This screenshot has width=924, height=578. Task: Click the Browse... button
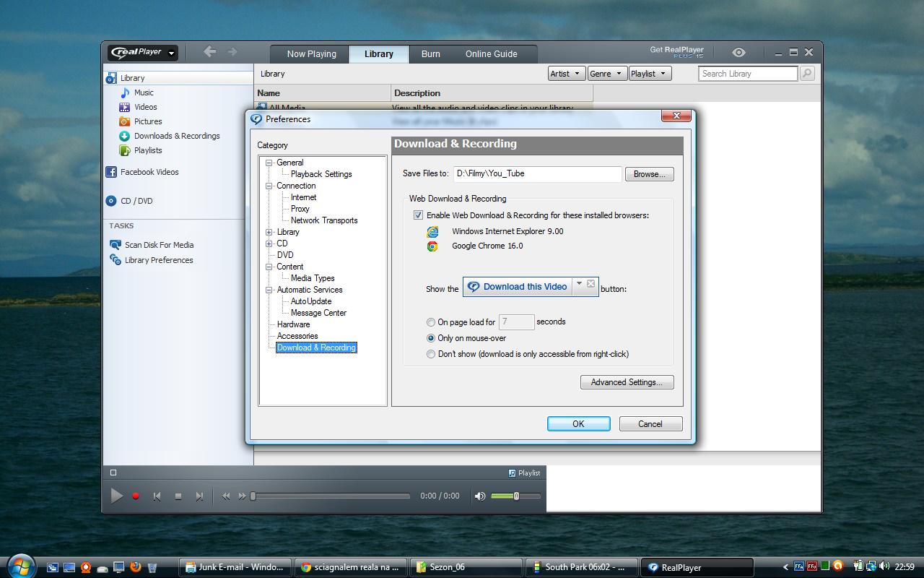pos(650,174)
